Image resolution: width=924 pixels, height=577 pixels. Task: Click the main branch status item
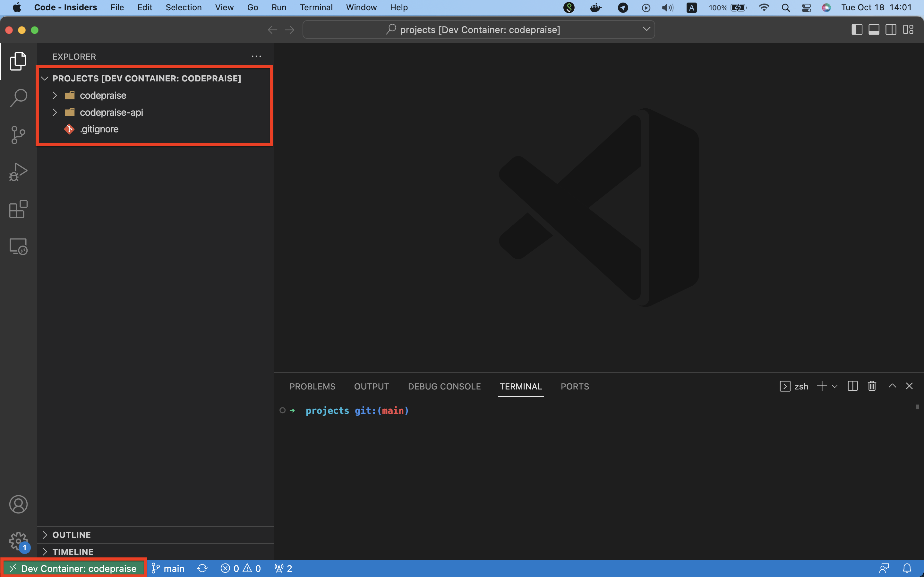pos(168,568)
